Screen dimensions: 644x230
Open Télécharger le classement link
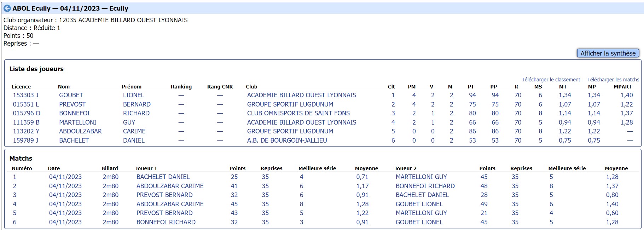pos(551,80)
